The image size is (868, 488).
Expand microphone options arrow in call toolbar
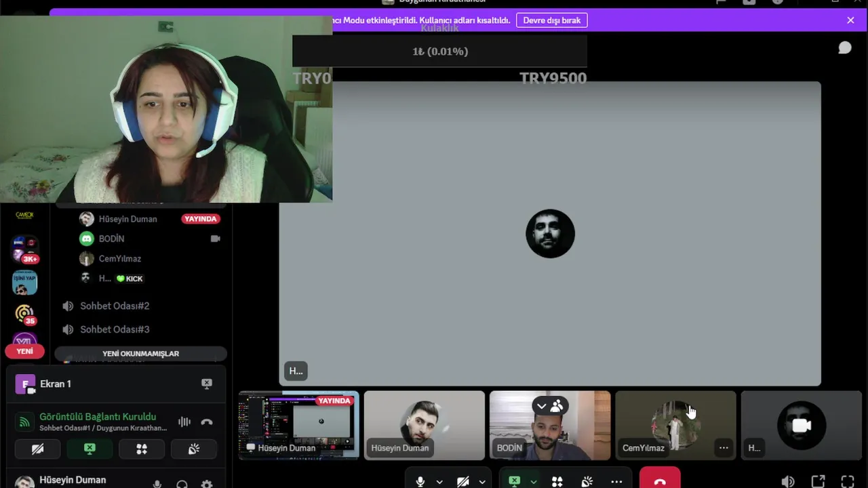click(x=439, y=481)
